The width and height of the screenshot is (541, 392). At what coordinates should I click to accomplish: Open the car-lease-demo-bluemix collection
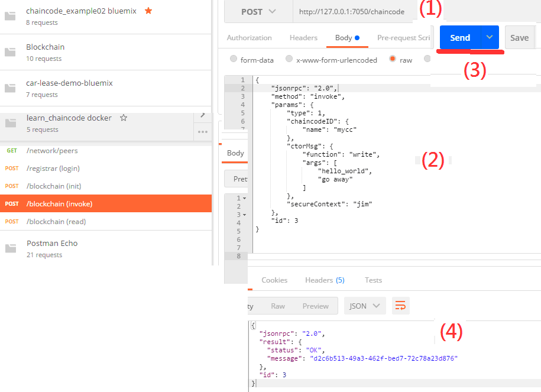pyautogui.click(x=106, y=88)
